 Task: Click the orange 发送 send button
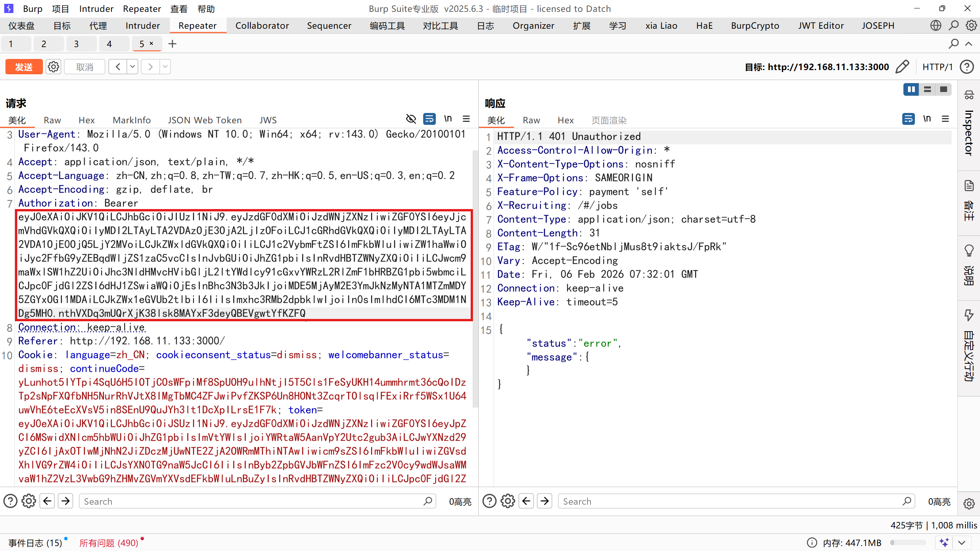[24, 67]
